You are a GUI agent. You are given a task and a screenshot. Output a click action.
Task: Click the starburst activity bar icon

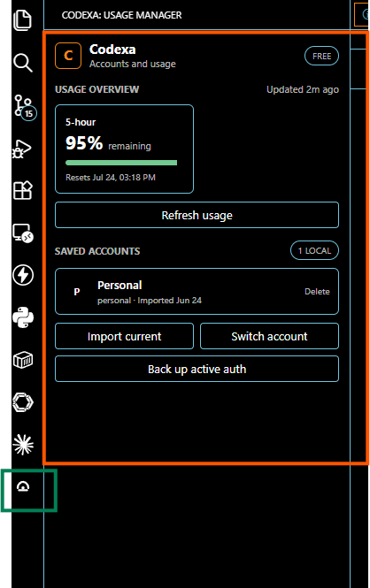click(x=23, y=445)
